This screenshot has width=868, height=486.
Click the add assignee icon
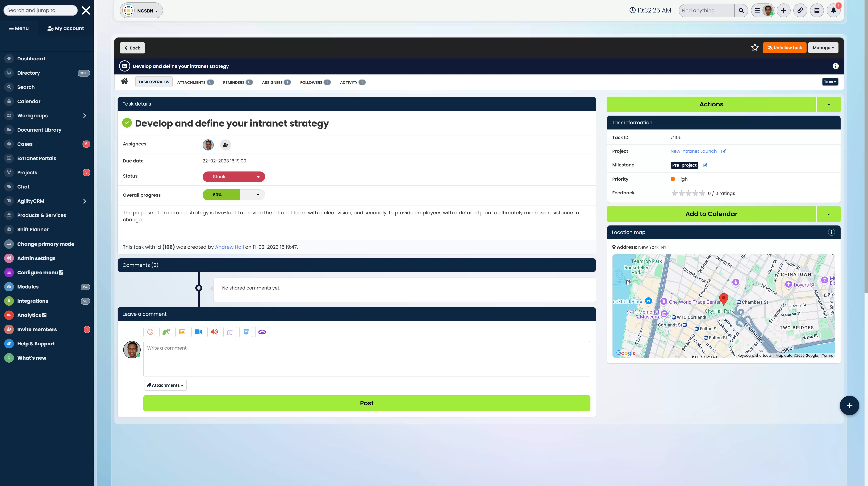[x=226, y=145]
